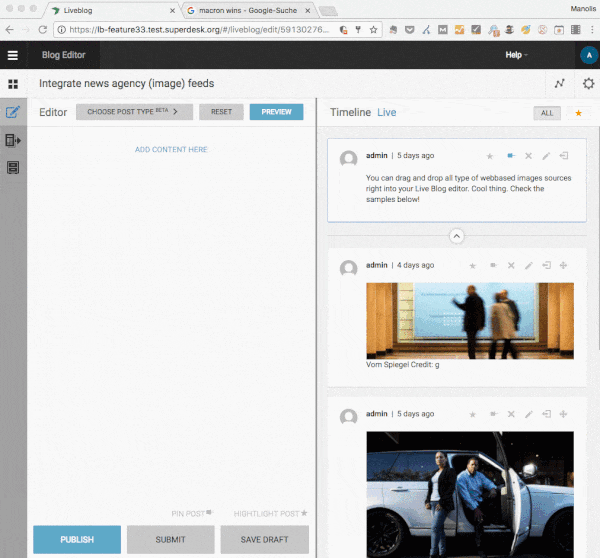Show ALL posts in timeline
This screenshot has height=558, width=600.
pos(547,113)
